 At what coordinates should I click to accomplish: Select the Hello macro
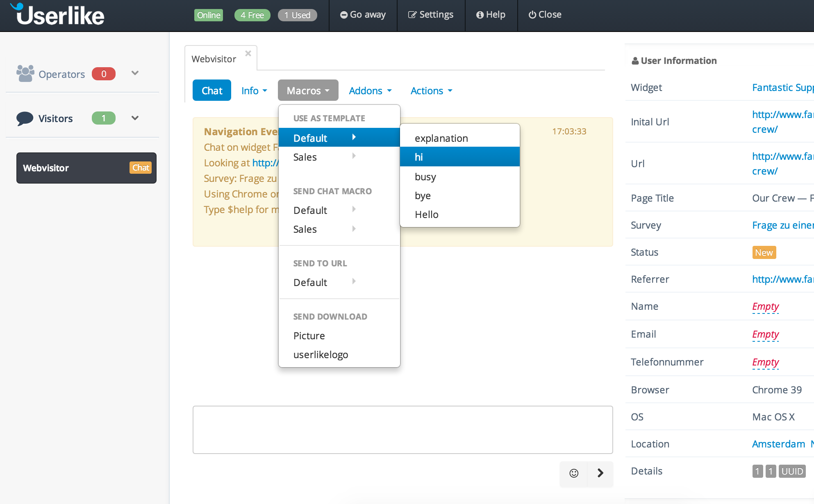pyautogui.click(x=459, y=214)
